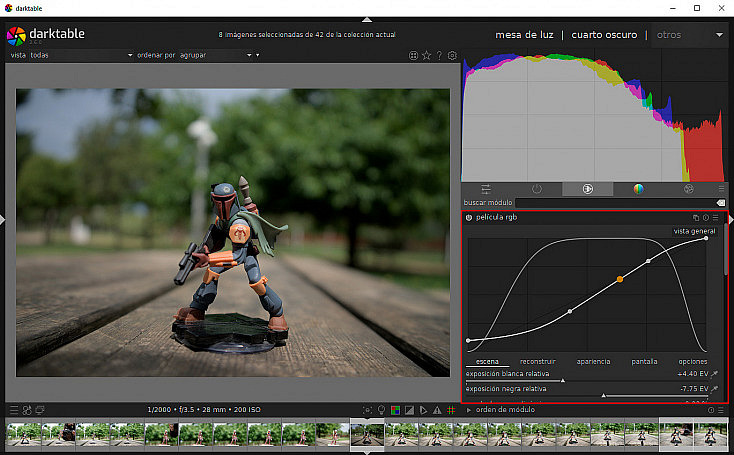Open the apariencia tab
The height and width of the screenshot is (455, 734).
(593, 361)
